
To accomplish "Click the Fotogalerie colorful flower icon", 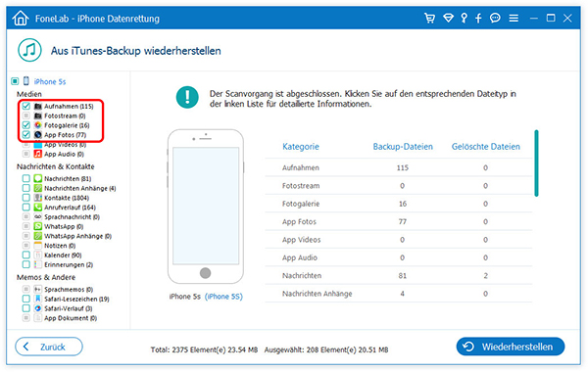I will [38, 125].
